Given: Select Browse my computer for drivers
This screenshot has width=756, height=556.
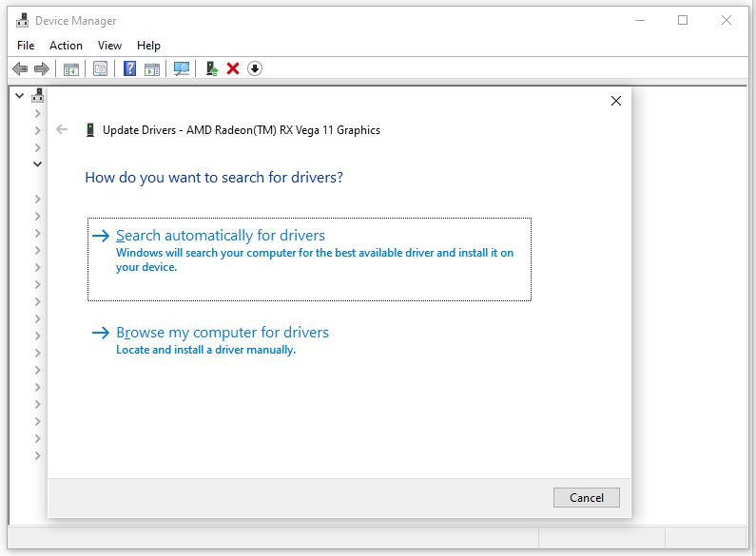Looking at the screenshot, I should pyautogui.click(x=223, y=333).
